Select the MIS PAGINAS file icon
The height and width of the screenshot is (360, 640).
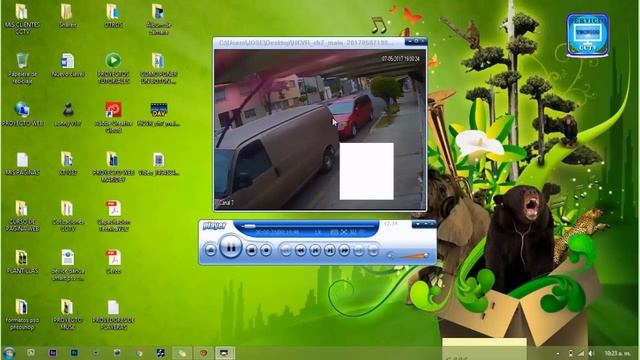(x=22, y=164)
